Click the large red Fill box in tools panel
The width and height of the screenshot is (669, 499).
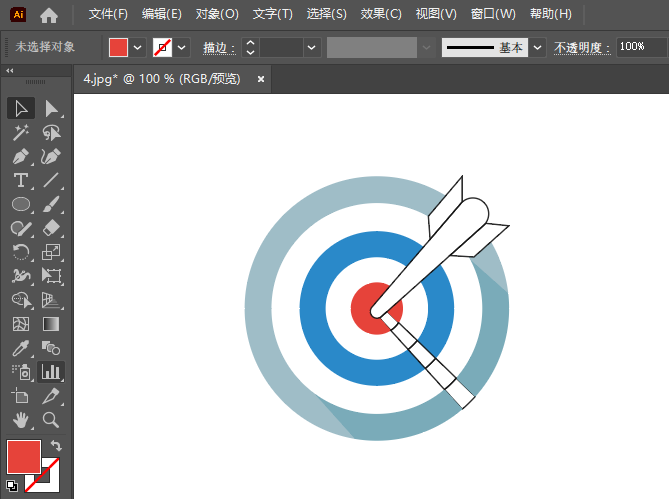pyautogui.click(x=24, y=457)
